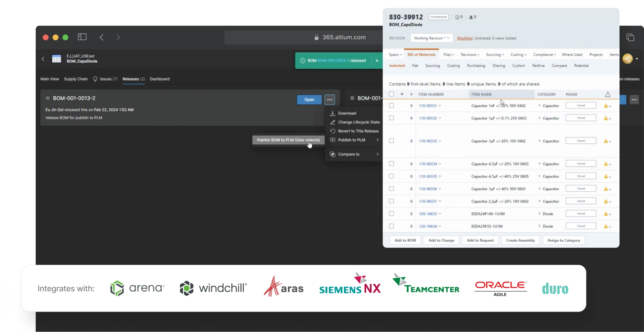
Task: Tick the checkbox for item 110-00336
Action: (x=391, y=189)
